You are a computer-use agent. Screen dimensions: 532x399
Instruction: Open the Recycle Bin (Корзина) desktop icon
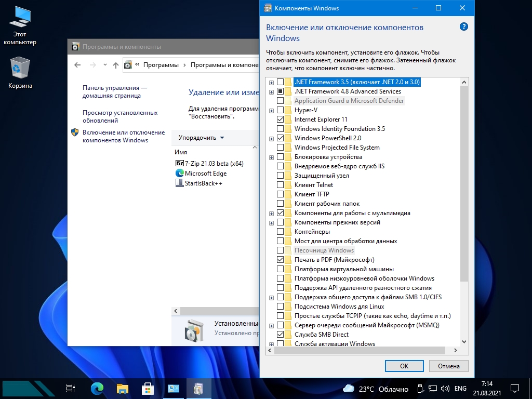point(20,69)
